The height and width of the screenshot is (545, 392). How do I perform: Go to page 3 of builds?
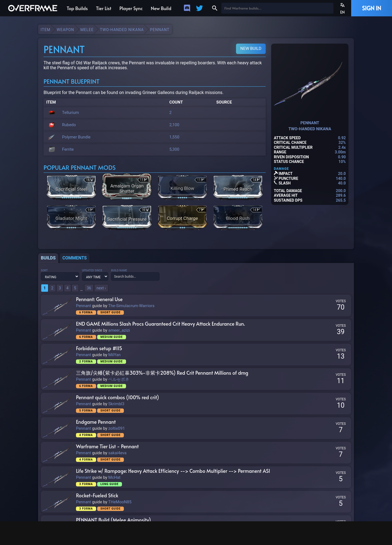point(60,288)
